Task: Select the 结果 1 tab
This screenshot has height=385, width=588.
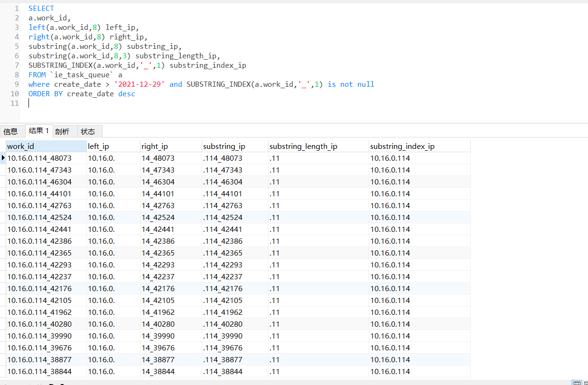Action: tap(39, 131)
